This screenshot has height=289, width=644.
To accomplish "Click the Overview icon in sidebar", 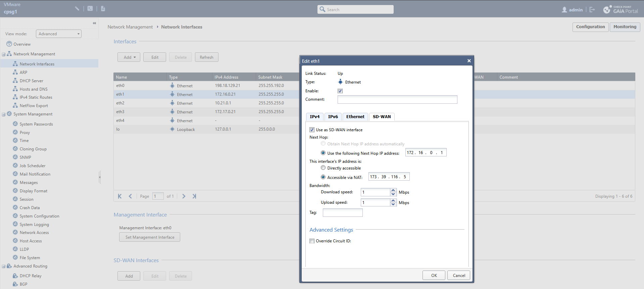I will pyautogui.click(x=9, y=44).
